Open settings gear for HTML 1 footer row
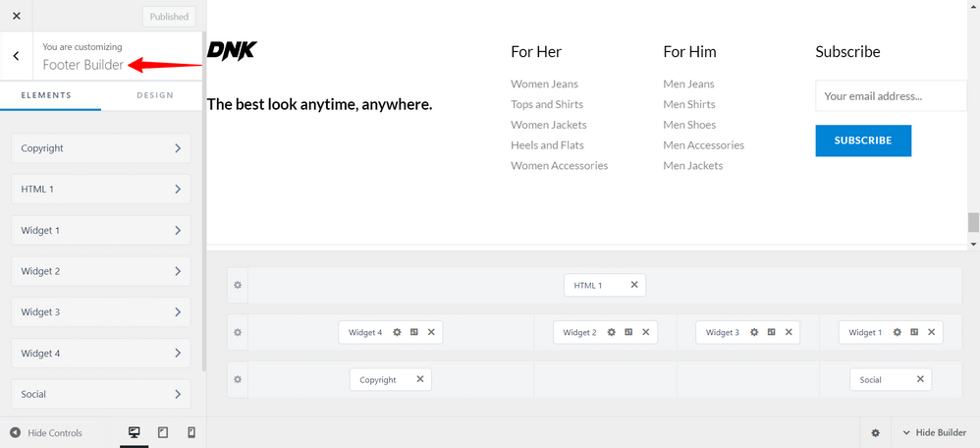The image size is (980, 448). (x=237, y=285)
